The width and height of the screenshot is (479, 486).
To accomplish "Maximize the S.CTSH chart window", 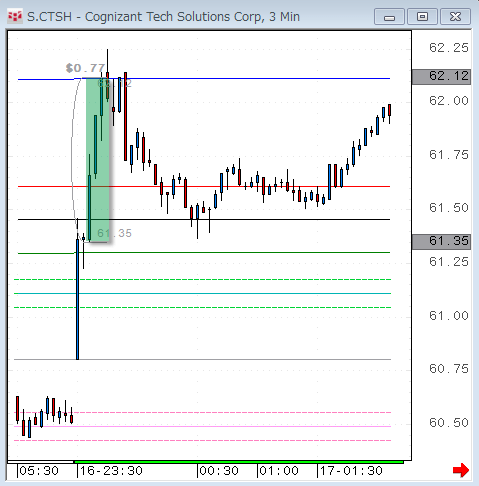I will tap(422, 17).
